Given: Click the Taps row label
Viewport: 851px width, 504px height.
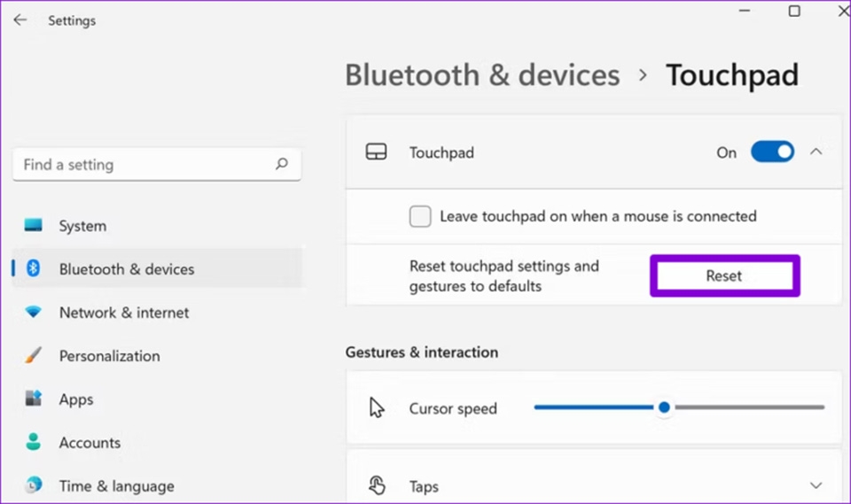Looking at the screenshot, I should [x=424, y=486].
